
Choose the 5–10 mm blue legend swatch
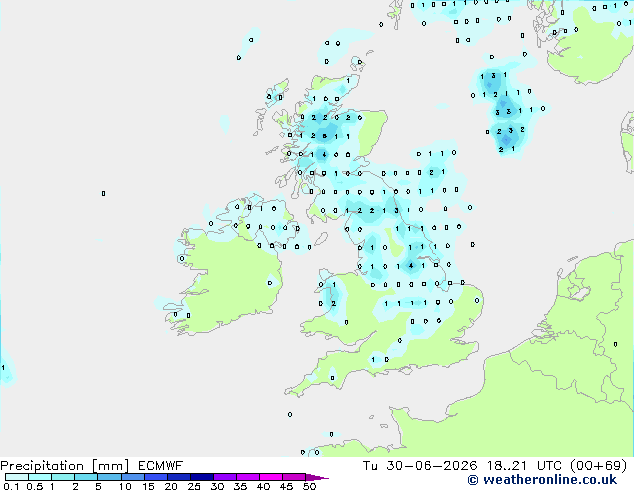point(109,477)
